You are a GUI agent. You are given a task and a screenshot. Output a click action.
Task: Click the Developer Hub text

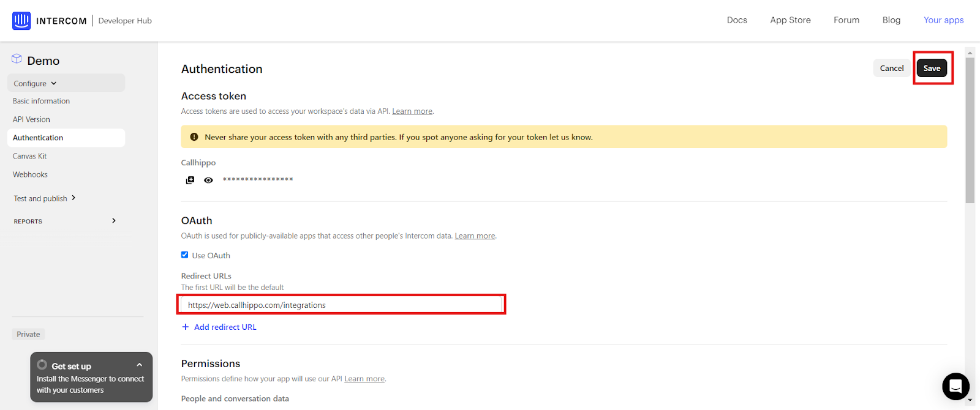tap(125, 21)
